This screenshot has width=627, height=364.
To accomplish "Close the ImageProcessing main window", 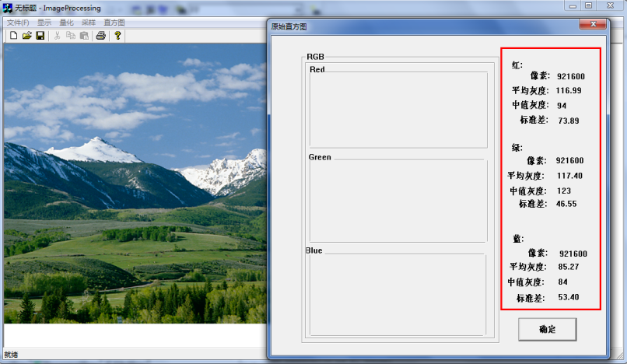I will tap(610, 5).
